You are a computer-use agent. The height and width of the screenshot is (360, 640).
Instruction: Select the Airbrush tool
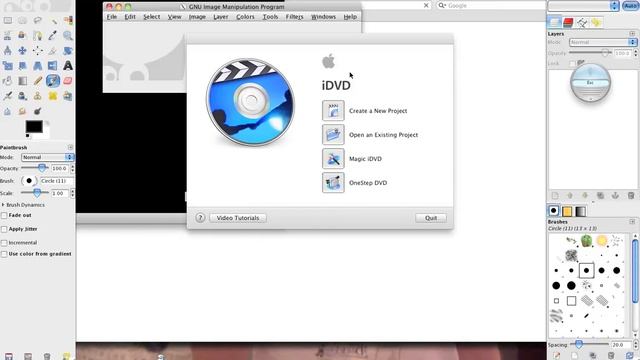coord(8,96)
